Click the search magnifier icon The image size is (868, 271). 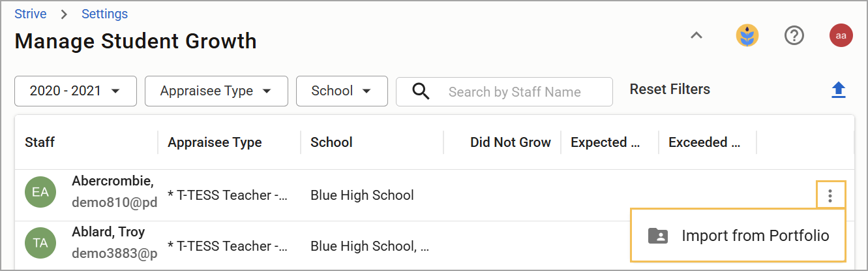(421, 91)
